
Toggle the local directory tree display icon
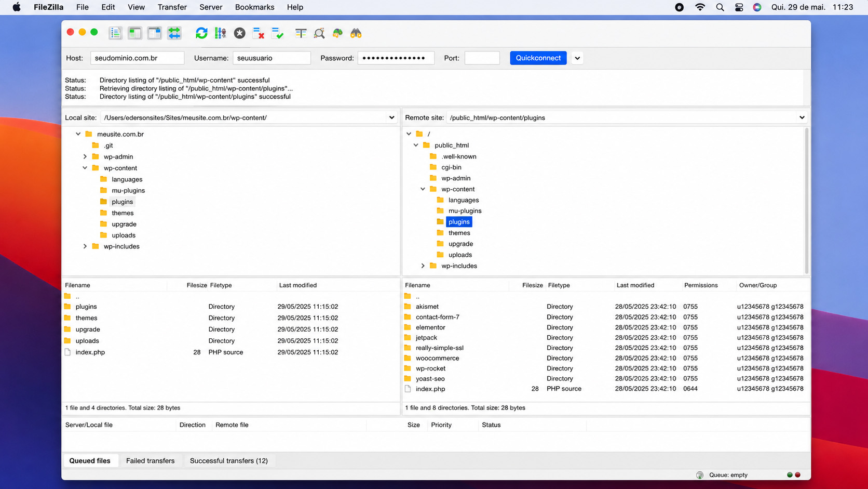pyautogui.click(x=135, y=33)
